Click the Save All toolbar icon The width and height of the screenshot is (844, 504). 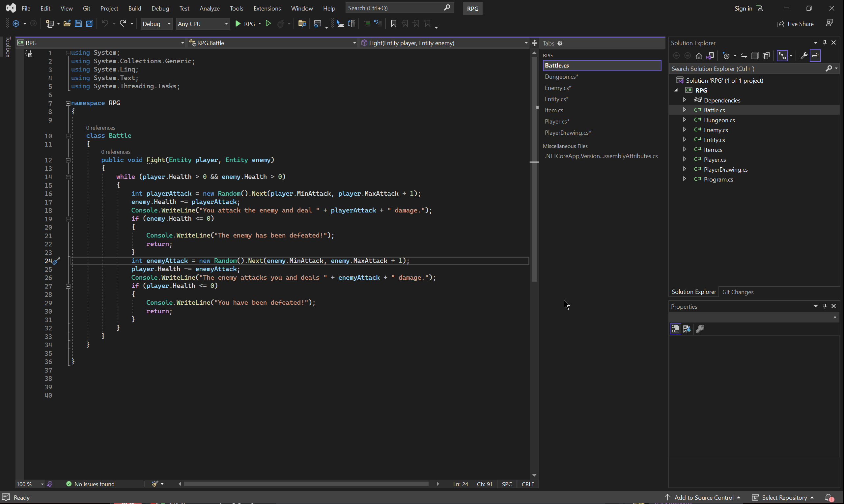pos(89,24)
